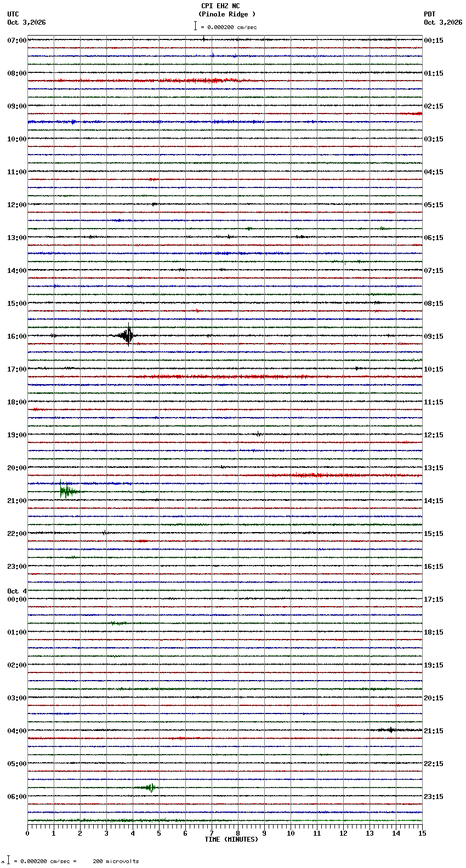The height and width of the screenshot is (868, 466).
Task: Click the station title 'CPI EHZ NC'
Action: click(220, 6)
